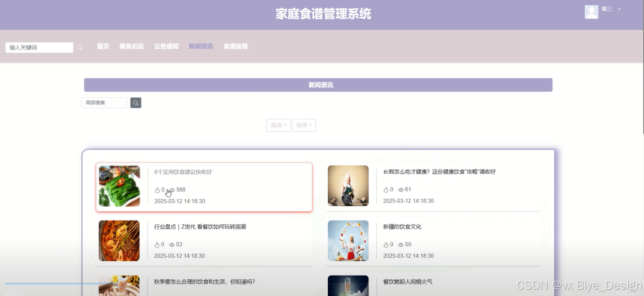This screenshot has width=644, height=296.
Task: Open 公告通知 navigation item
Action: pos(166,46)
